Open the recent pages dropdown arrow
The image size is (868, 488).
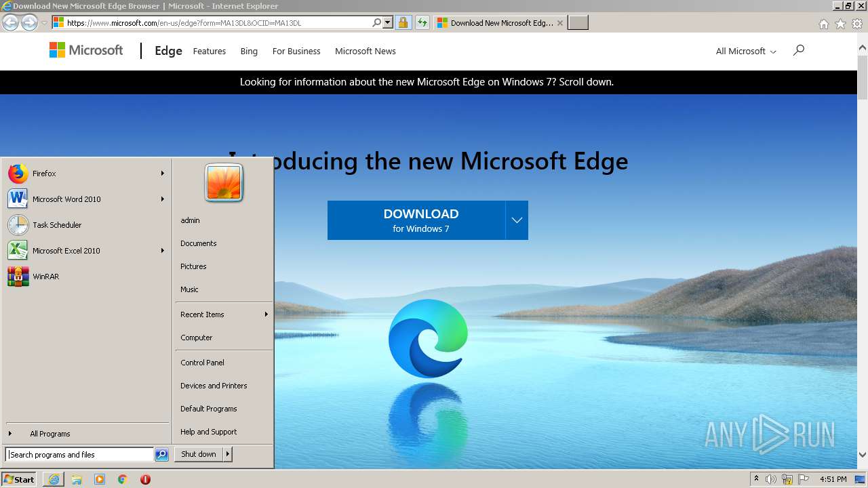(44, 22)
